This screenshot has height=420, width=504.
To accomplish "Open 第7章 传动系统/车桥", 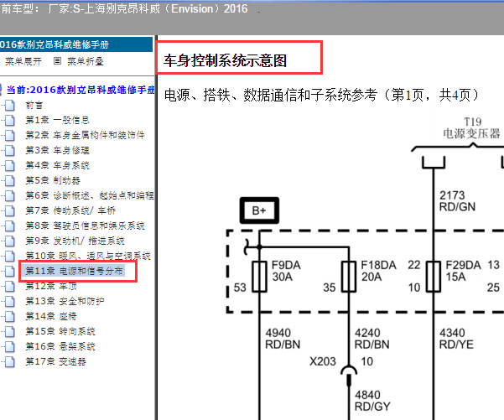I will tap(70, 210).
